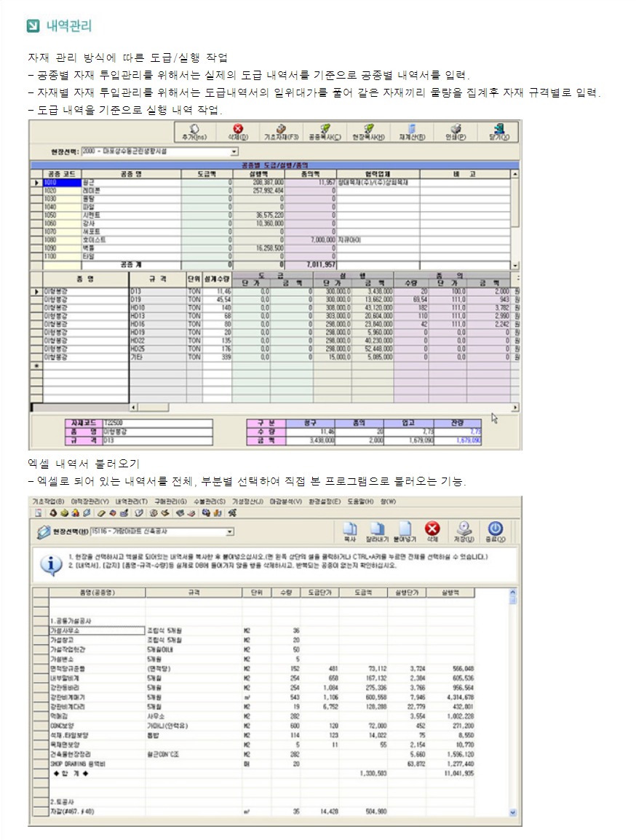The image size is (636, 840).
Task: Open 기초자재(F3) base materials tool
Action: pyautogui.click(x=279, y=131)
